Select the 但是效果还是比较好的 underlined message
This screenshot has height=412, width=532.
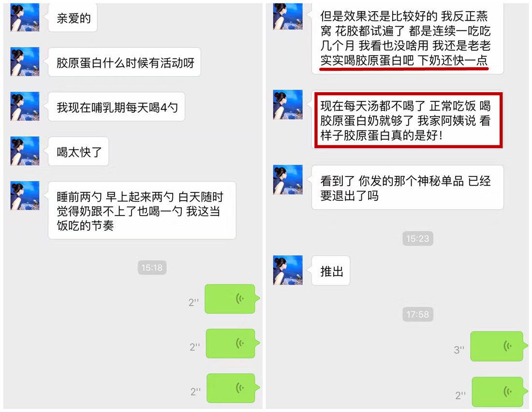408,38
